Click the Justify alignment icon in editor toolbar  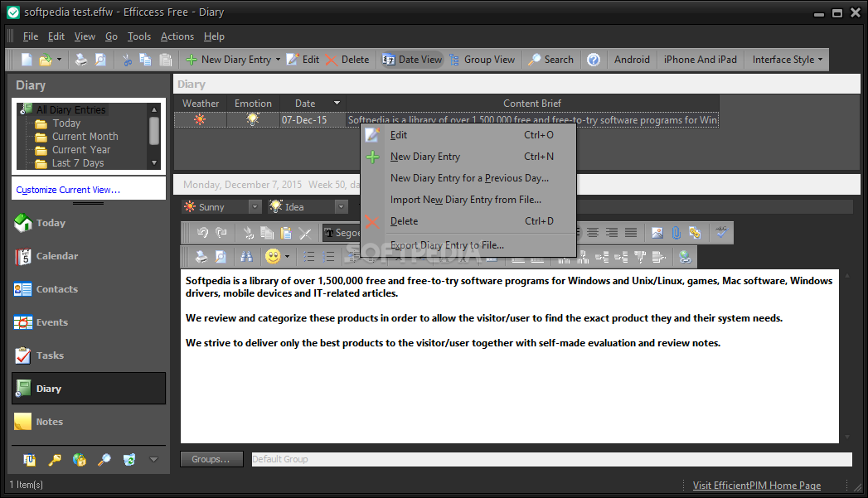pyautogui.click(x=631, y=233)
